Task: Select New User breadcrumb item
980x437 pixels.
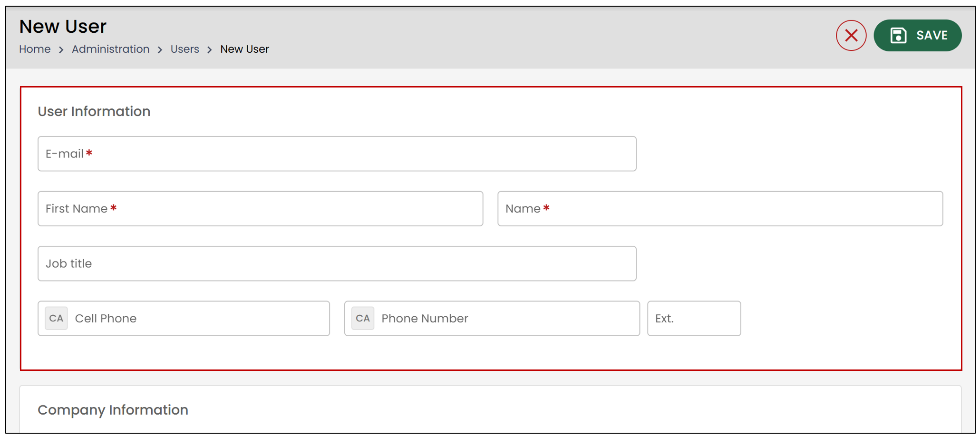Action: click(x=244, y=49)
